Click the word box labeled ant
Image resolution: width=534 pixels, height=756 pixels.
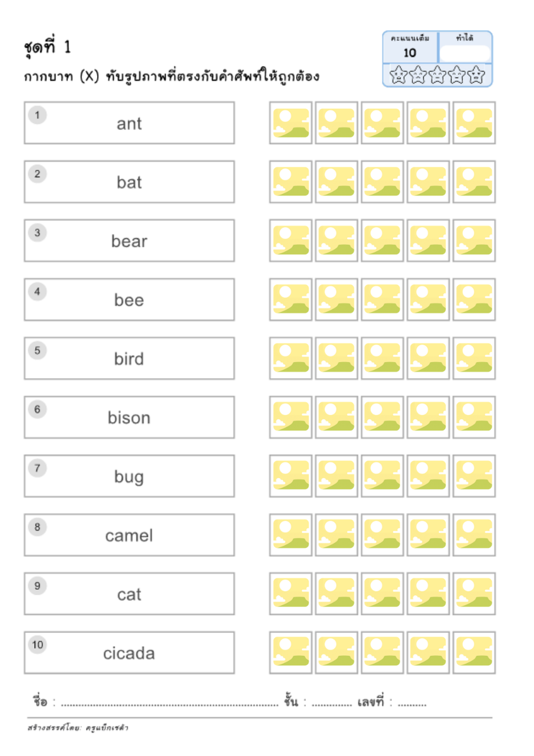click(x=129, y=123)
